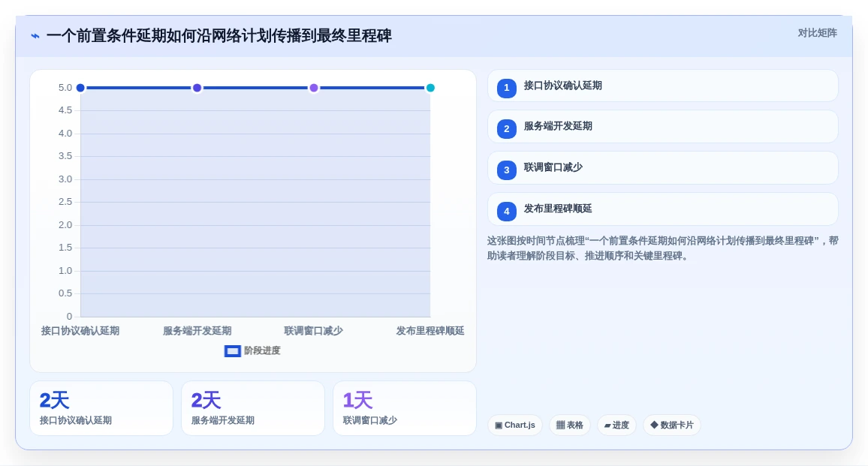Click the 阶段进度 legend label
868x466 pixels.
(262, 351)
